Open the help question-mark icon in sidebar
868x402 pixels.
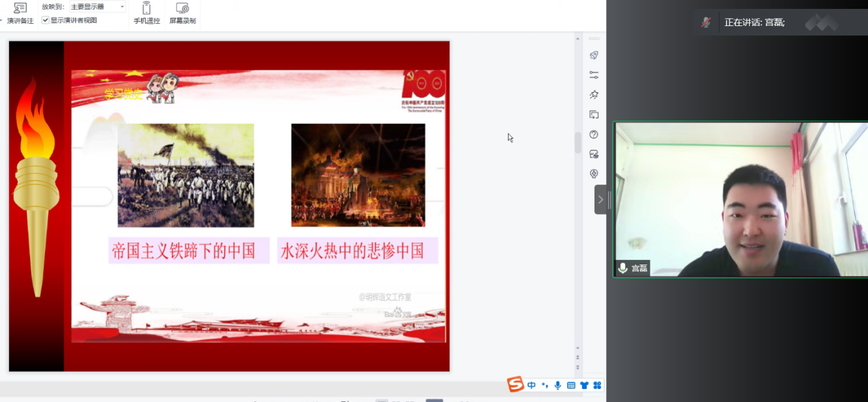594,134
